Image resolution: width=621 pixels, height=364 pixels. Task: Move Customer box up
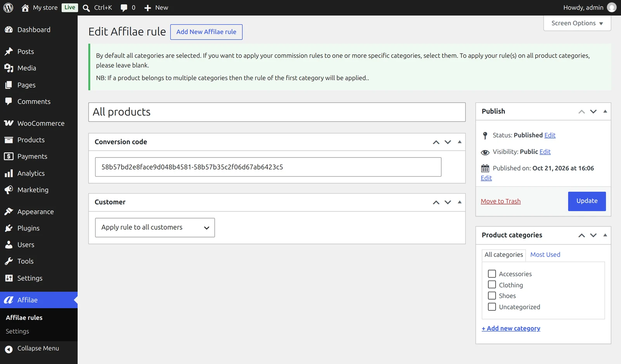[436, 202]
